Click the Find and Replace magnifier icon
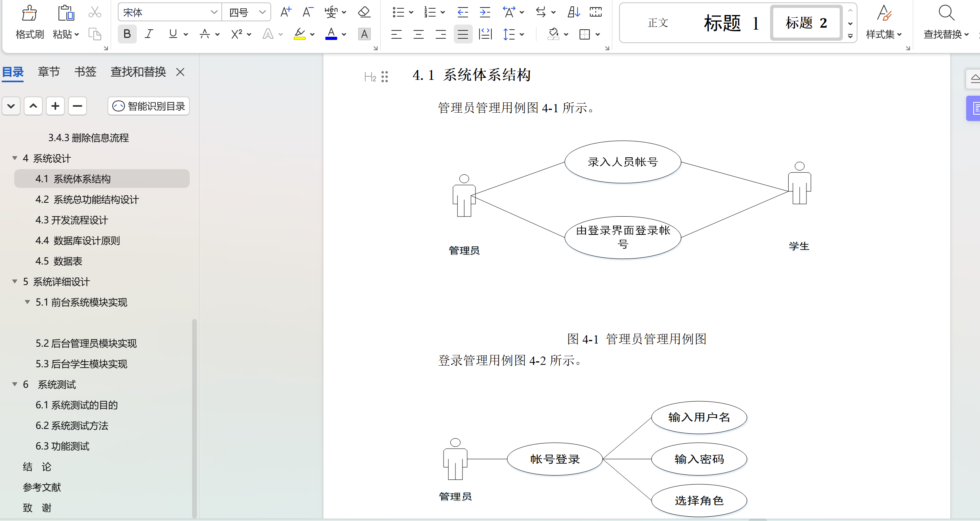 click(x=946, y=13)
